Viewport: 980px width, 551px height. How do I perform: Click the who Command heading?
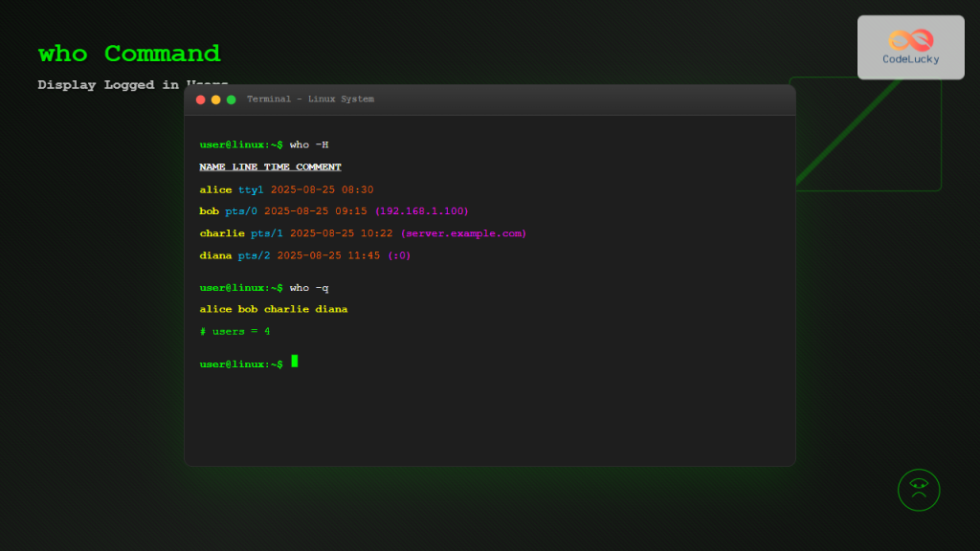129,54
